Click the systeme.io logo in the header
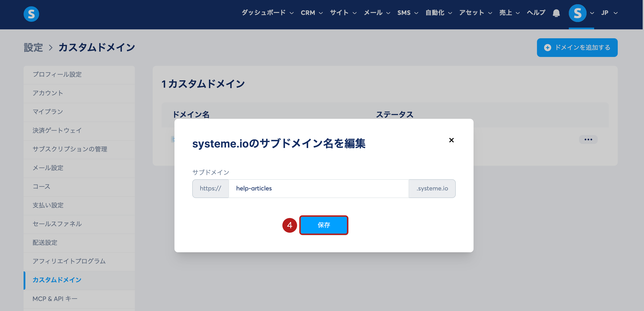 pos(31,14)
